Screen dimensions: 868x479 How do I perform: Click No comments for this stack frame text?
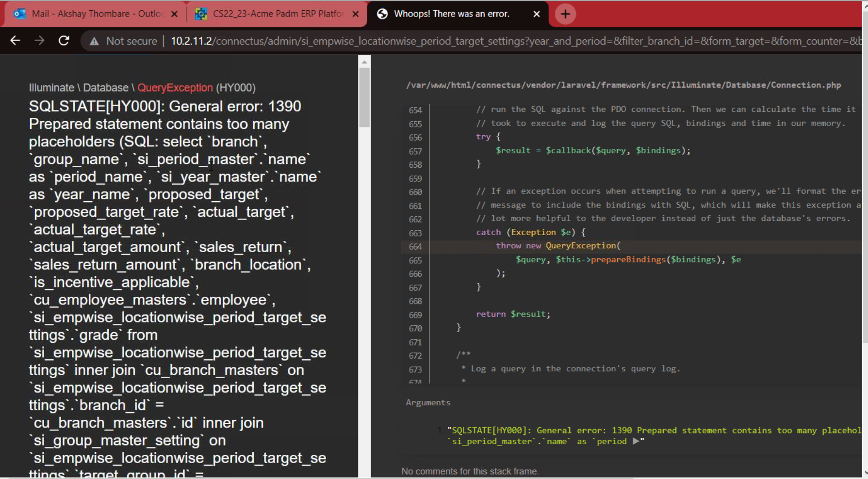470,471
